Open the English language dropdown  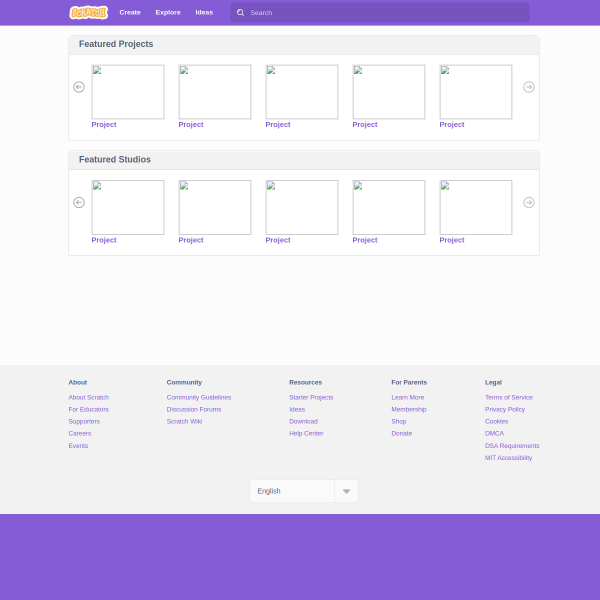click(292, 491)
